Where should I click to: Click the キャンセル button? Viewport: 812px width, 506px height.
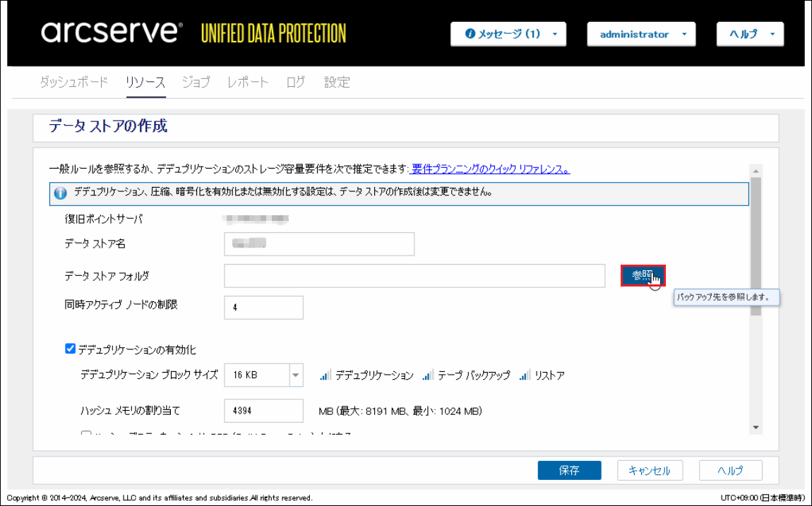click(x=650, y=470)
